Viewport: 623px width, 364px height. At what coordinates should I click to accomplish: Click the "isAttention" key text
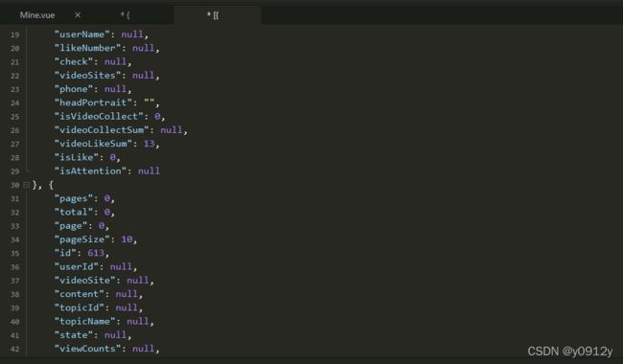[x=90, y=171]
